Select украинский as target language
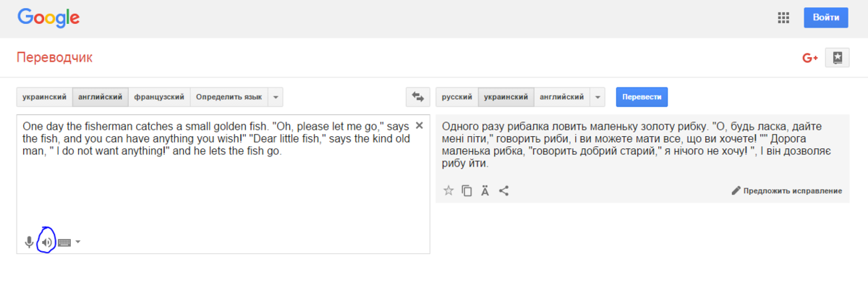The width and height of the screenshot is (868, 299). point(506,96)
